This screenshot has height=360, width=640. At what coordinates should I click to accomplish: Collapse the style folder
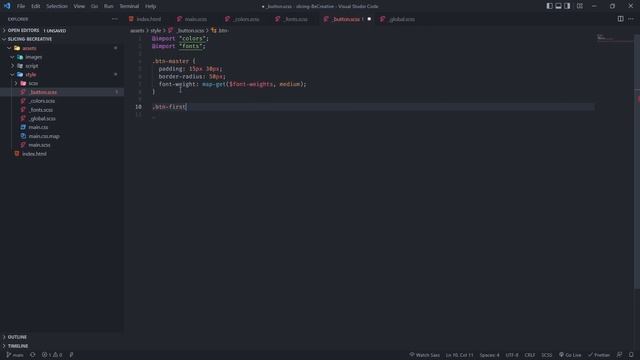click(x=13, y=75)
